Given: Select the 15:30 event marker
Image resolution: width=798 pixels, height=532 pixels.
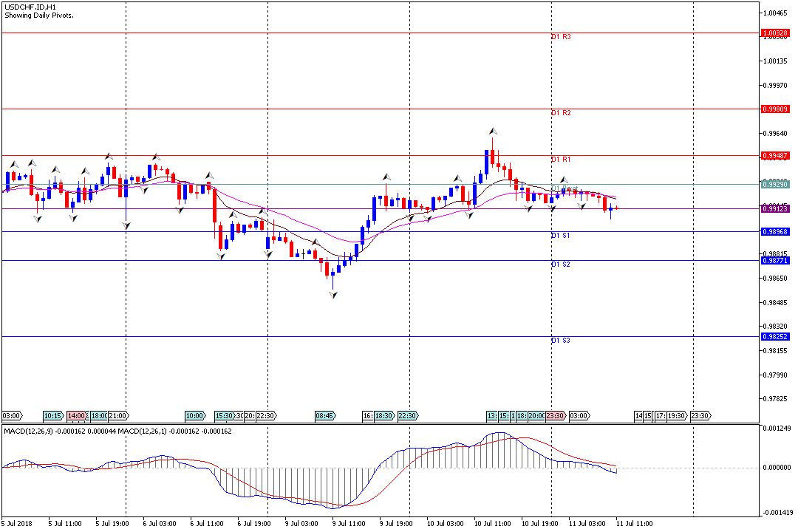Looking at the screenshot, I should coord(224,416).
